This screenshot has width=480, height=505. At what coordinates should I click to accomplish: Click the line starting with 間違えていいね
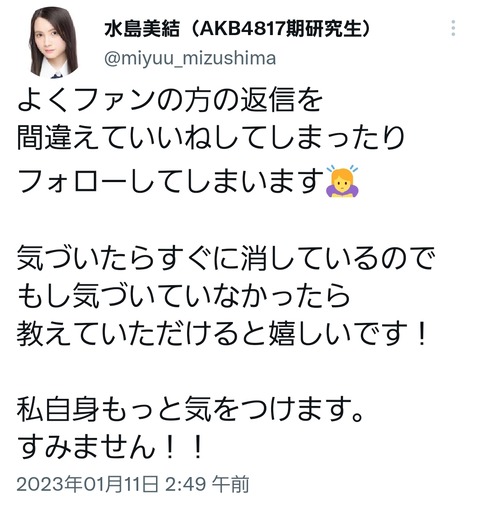click(x=211, y=137)
